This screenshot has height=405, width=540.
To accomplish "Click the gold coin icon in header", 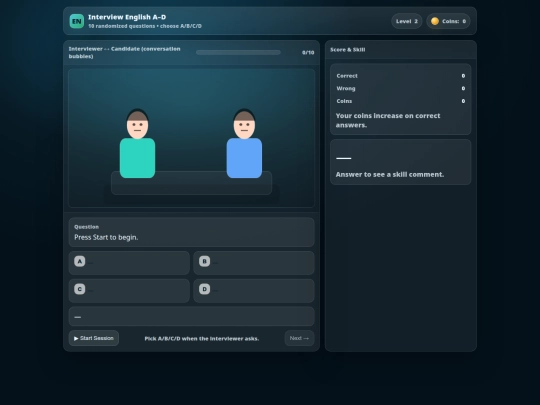I will click(x=435, y=21).
